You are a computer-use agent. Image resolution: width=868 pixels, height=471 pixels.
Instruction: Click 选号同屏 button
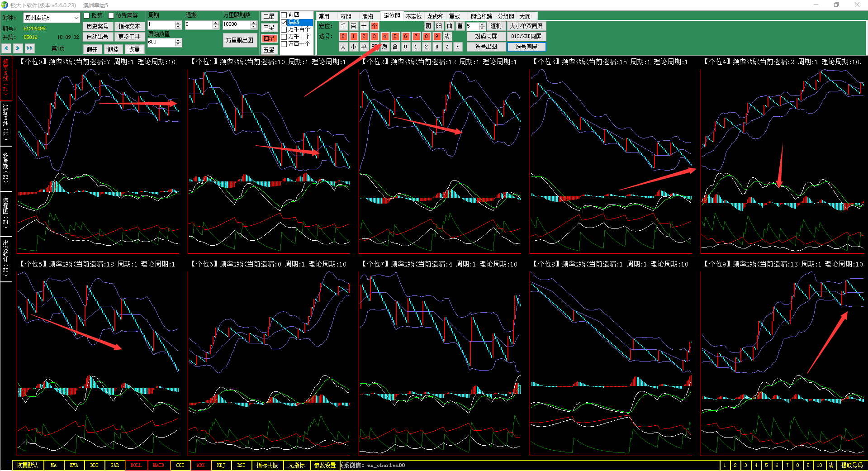click(x=526, y=47)
